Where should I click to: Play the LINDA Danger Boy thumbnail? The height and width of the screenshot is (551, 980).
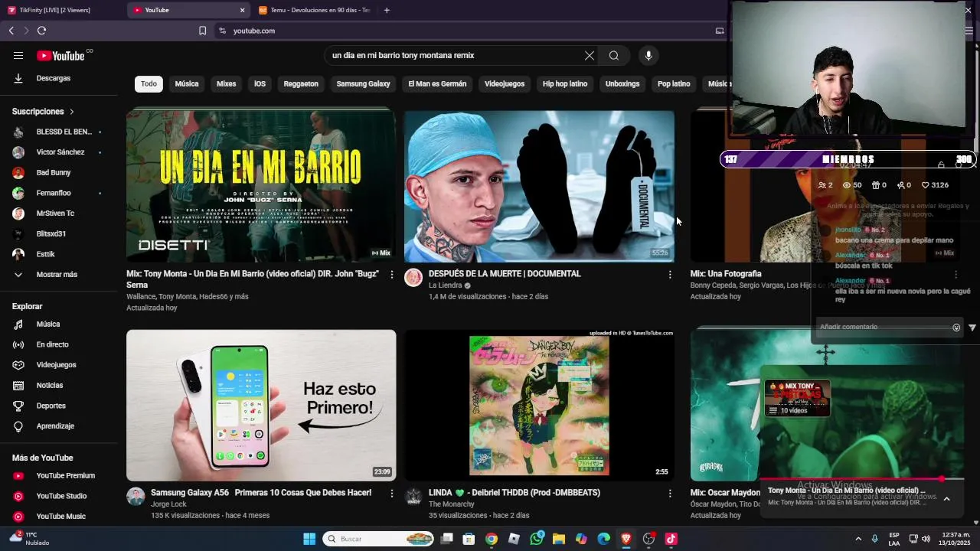539,406
